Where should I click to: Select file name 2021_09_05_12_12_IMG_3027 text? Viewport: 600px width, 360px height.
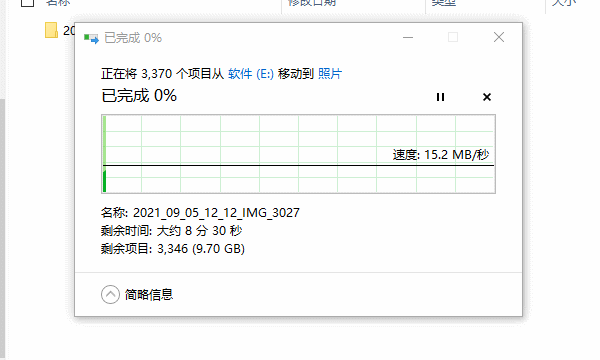coord(216,212)
